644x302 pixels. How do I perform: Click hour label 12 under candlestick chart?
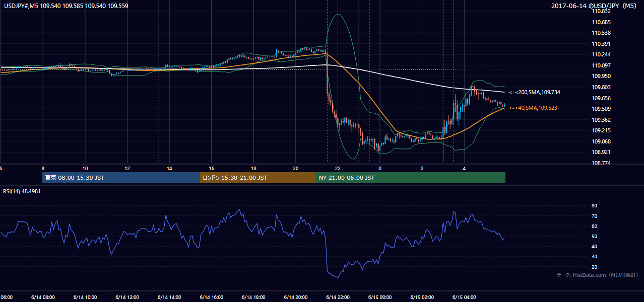point(127,168)
